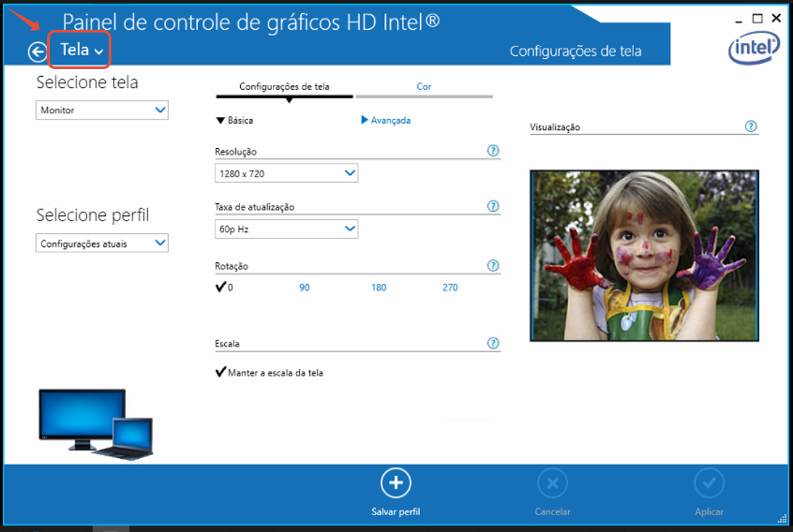Click the Aplicar checkmark icon
Viewport: 793px width, 532px height.
tap(709, 483)
